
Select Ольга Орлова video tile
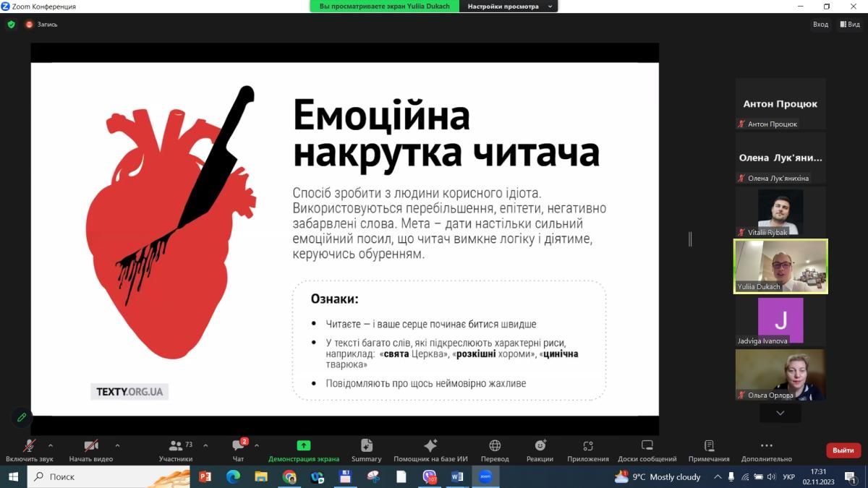780,374
